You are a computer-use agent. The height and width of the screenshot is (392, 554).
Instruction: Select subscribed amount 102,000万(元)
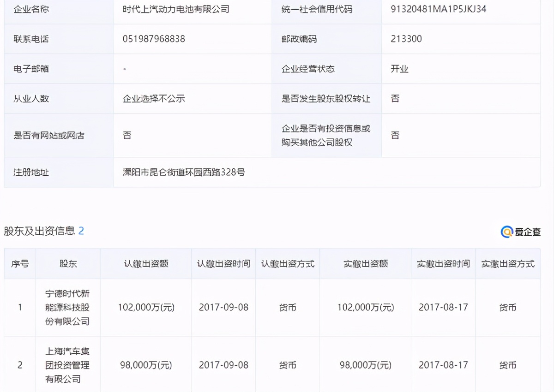tap(146, 308)
